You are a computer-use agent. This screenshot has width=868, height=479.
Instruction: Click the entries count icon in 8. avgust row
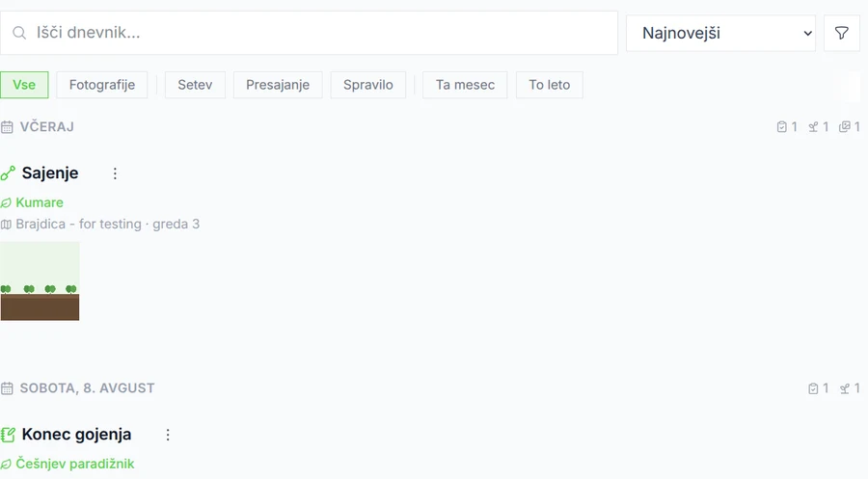(x=813, y=388)
